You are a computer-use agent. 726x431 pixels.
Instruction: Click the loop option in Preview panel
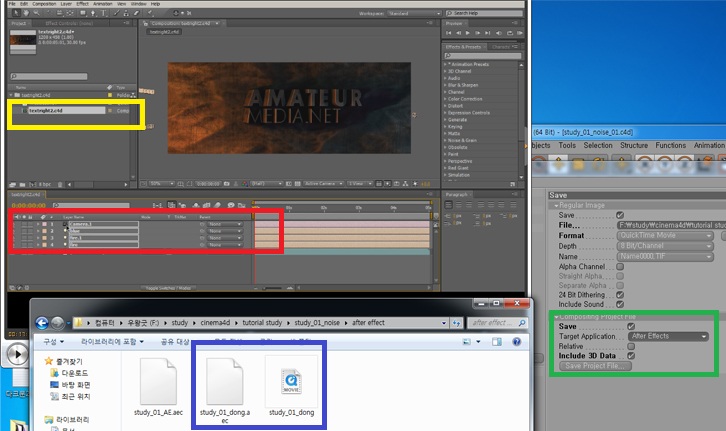[x=509, y=33]
